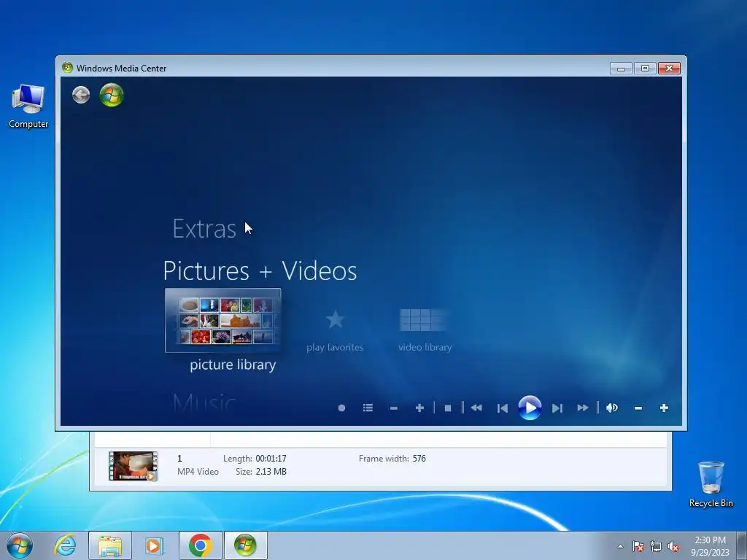Screen dimensions: 747x560
Task: Click the record button in transport controls
Action: pos(341,408)
